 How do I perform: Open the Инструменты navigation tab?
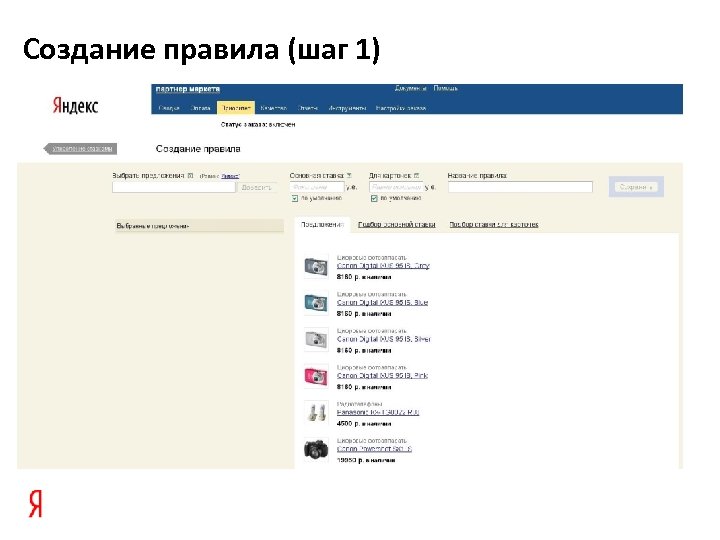(347, 108)
